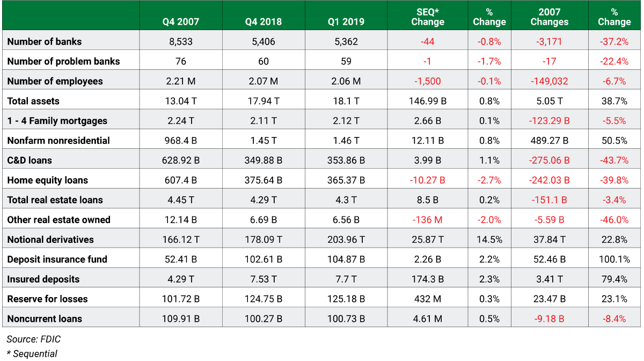Select the red -149,032 employees cell
Image resolution: width=644 pixels, height=361 pixels.
[549, 81]
